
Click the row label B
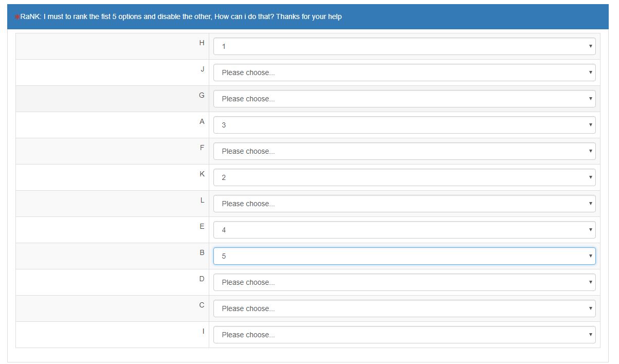click(x=202, y=252)
